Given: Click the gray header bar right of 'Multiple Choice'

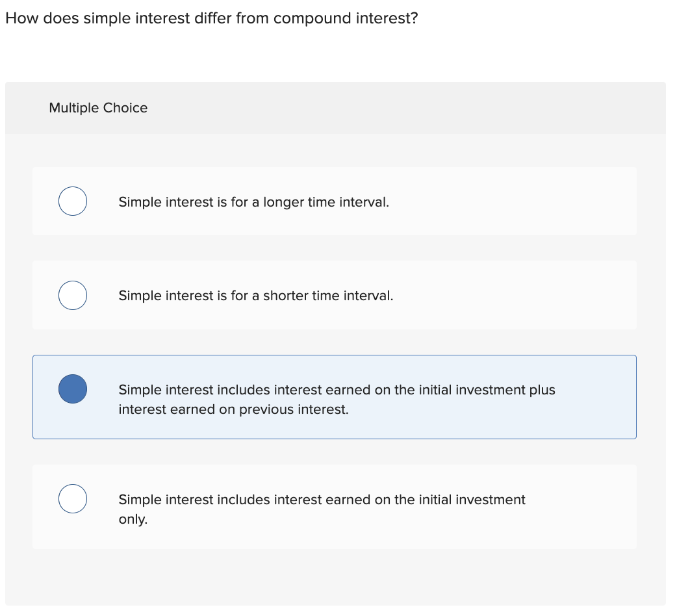Looking at the screenshot, I should (422, 108).
